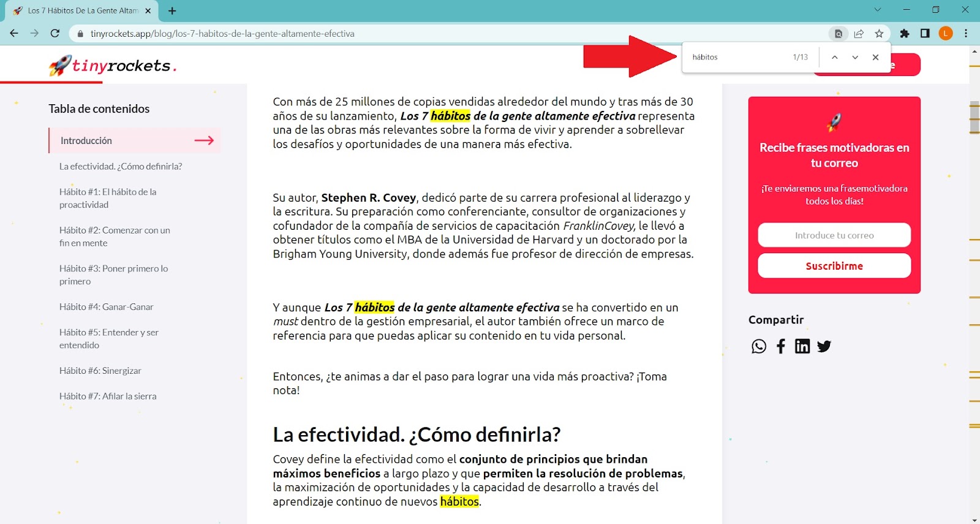Share the article on WhatsApp
Viewport: 980px width, 524px height.
coord(759,346)
